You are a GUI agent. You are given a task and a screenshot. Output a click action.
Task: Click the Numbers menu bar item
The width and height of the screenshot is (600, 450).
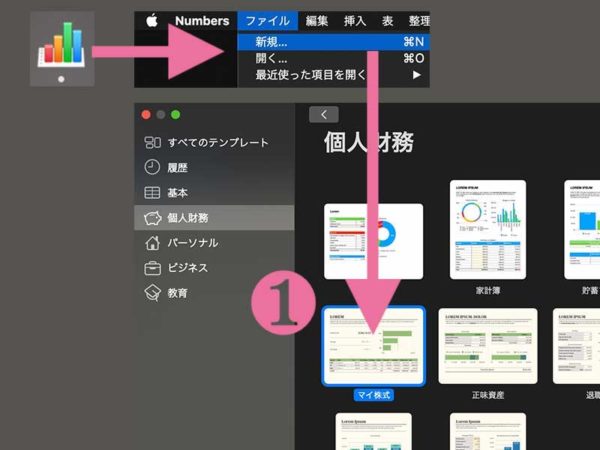(x=202, y=21)
